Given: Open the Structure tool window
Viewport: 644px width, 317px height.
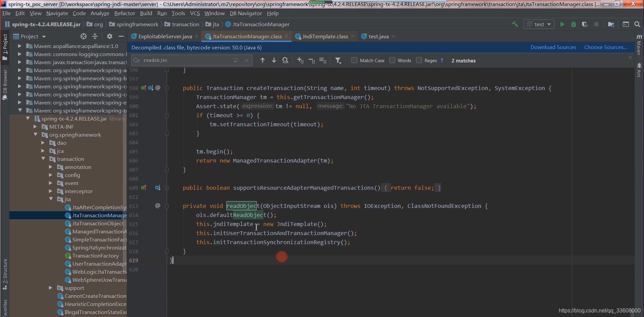Looking at the screenshot, I should [x=5, y=274].
